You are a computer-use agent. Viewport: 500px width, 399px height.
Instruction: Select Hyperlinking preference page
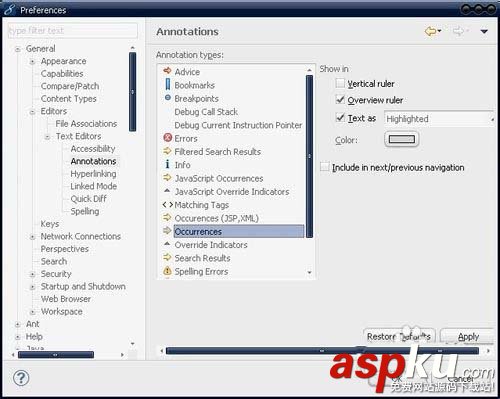coord(93,174)
